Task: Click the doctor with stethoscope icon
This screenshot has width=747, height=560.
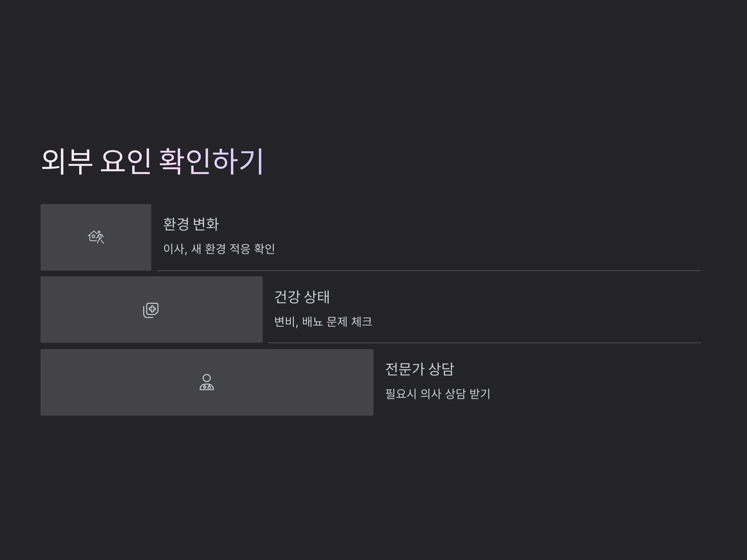Action: [207, 382]
